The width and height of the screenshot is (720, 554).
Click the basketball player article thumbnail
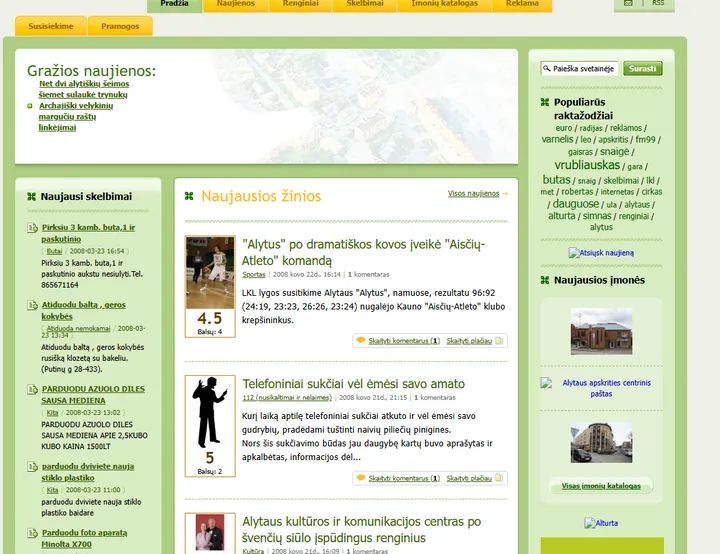210,272
